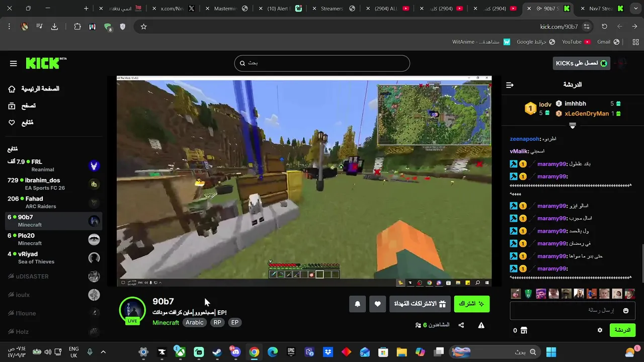The height and width of the screenshot is (362, 644).
Task: Click the RP tag
Action: tap(217, 323)
